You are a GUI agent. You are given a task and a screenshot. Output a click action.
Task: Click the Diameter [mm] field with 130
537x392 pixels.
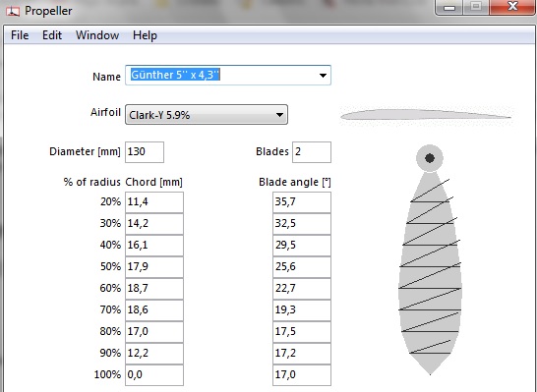pos(145,152)
